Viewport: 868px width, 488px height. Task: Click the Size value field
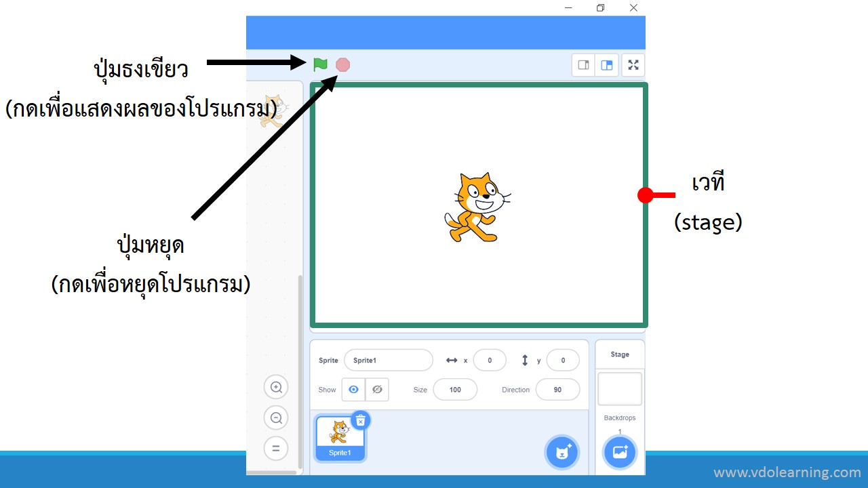[455, 390]
